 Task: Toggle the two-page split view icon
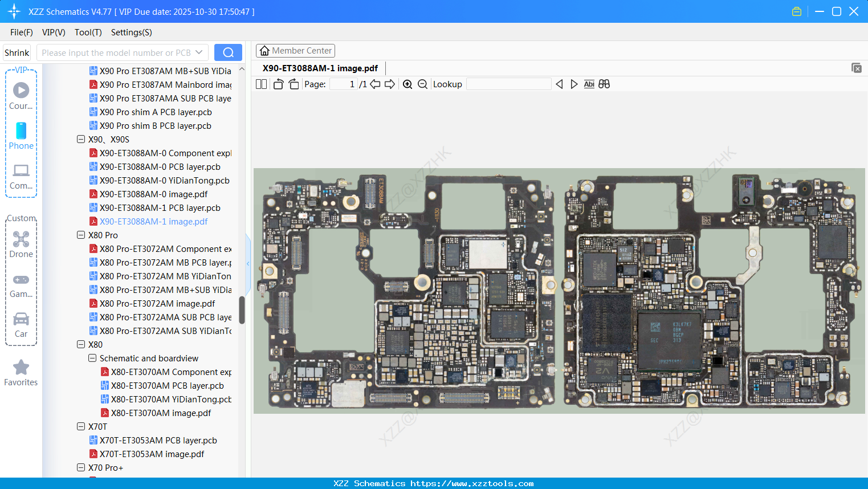click(x=261, y=84)
